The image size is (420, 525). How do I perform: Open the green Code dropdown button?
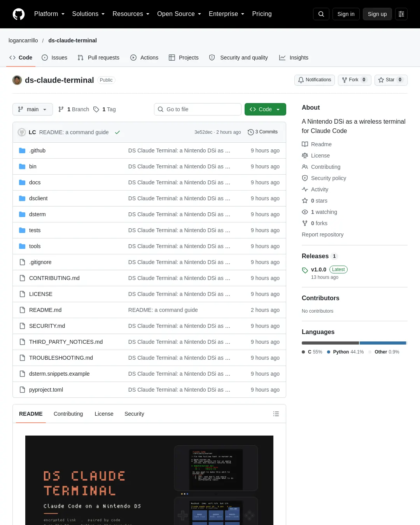(x=265, y=109)
